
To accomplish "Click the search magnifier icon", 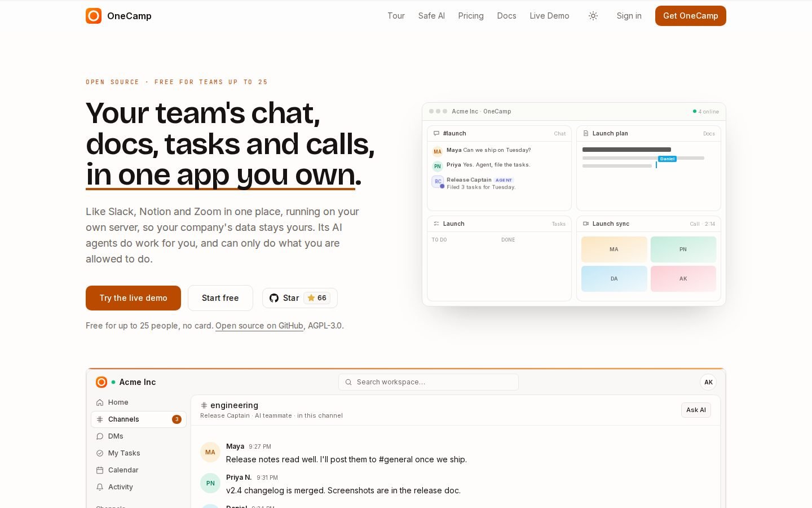I will [348, 382].
